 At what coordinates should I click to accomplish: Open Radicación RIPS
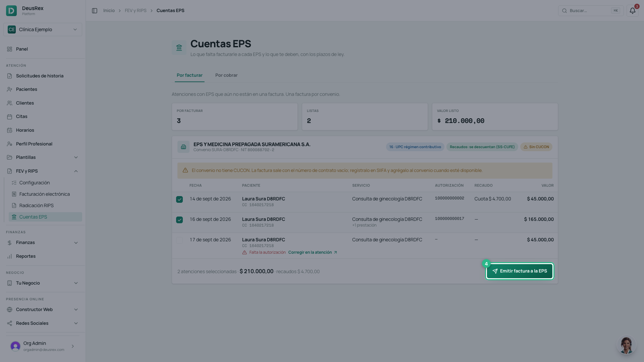[x=45, y=205]
